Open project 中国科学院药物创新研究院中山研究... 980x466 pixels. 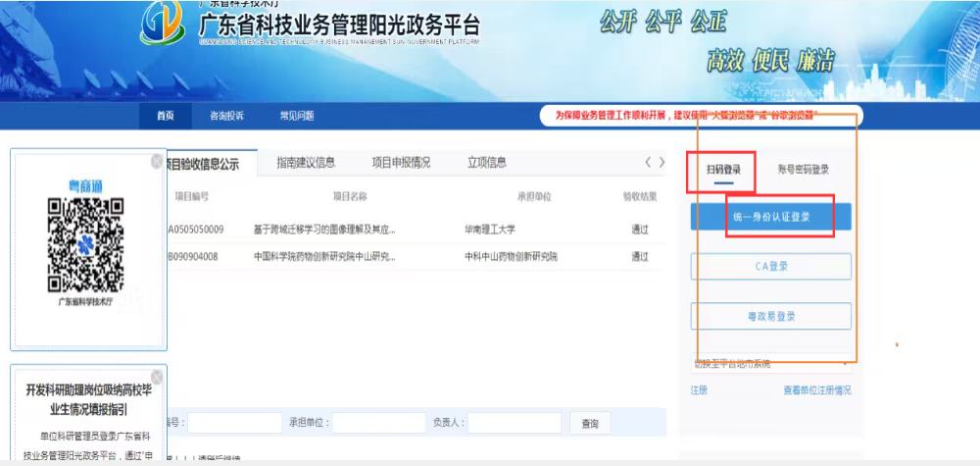324,256
